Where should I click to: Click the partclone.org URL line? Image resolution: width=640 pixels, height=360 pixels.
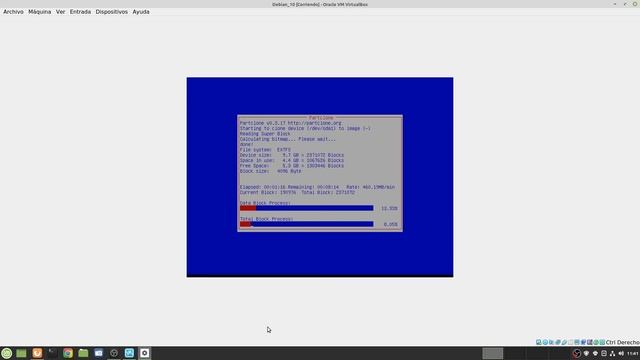291,123
